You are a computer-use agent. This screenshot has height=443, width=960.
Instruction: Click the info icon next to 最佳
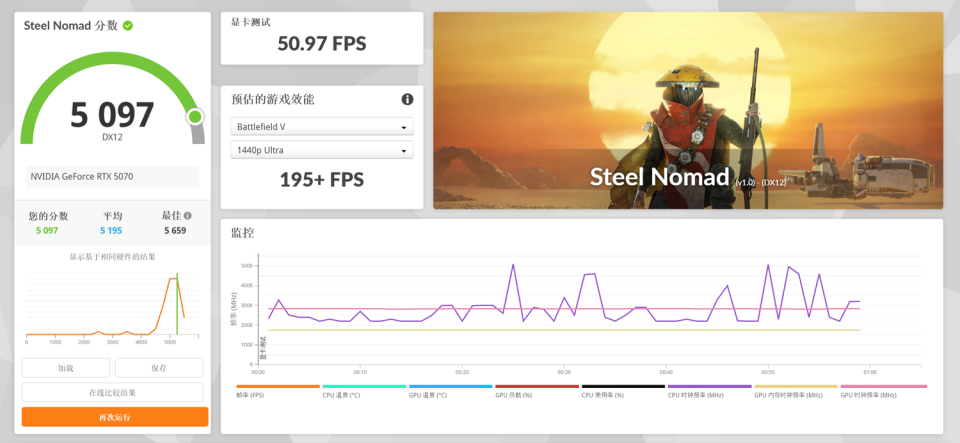[187, 215]
